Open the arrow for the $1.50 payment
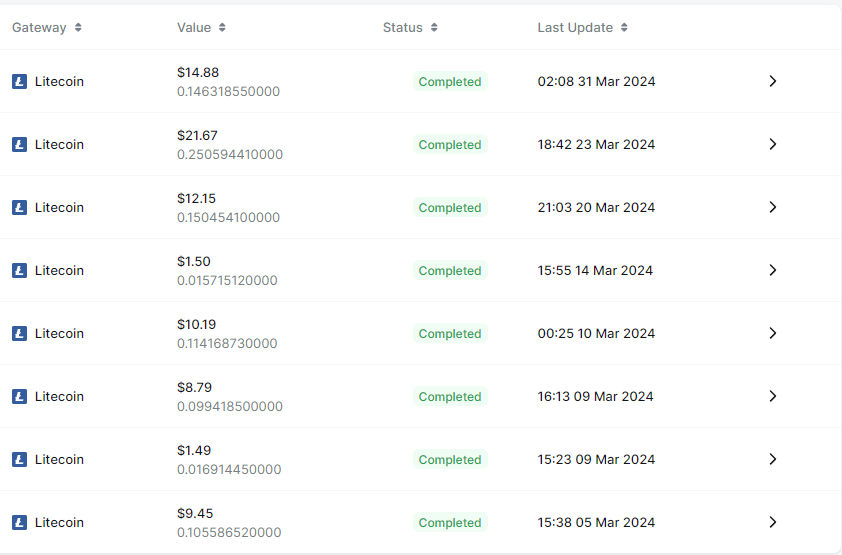 pos(772,270)
